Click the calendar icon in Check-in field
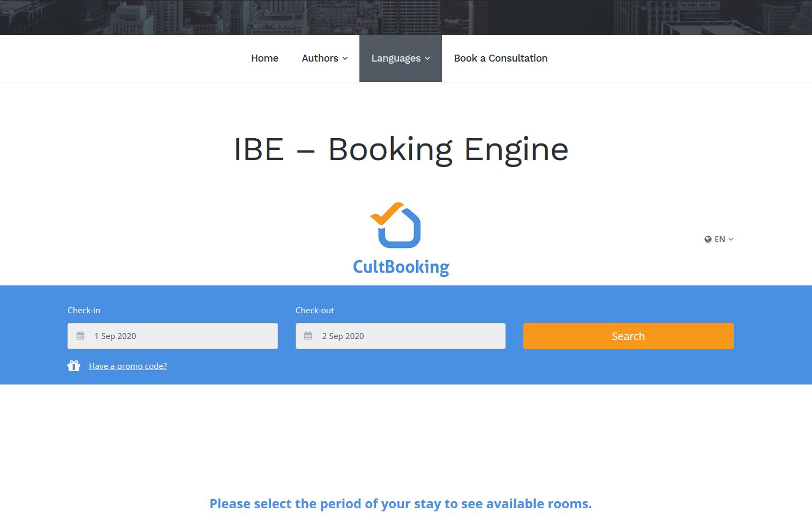The width and height of the screenshot is (812, 528). tap(81, 335)
